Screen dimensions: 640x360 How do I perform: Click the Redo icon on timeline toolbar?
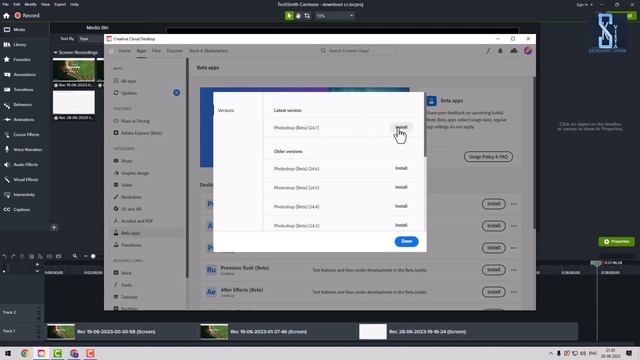pyautogui.click(x=13, y=256)
